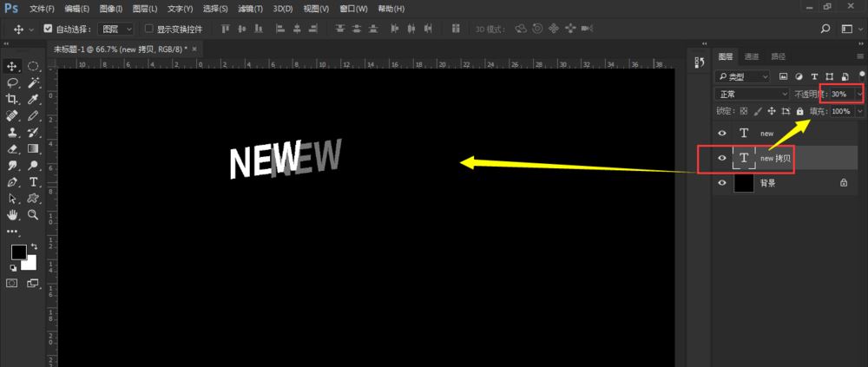Open the Layers panel flyout menu

[859, 56]
